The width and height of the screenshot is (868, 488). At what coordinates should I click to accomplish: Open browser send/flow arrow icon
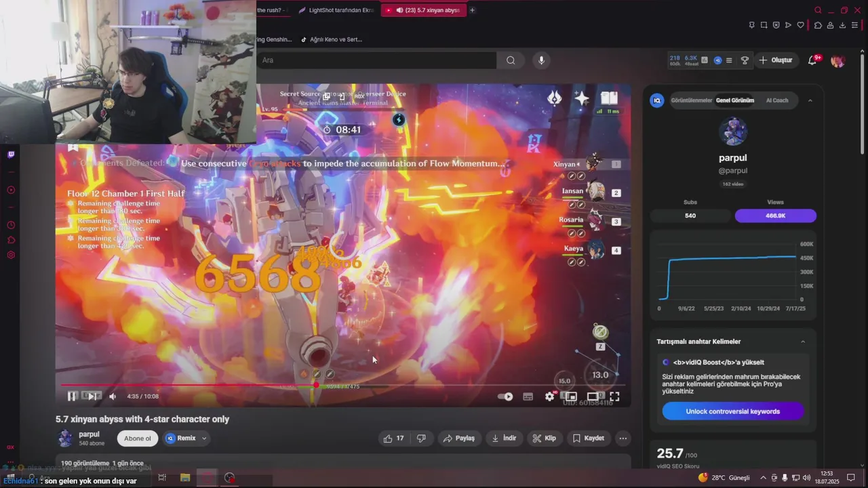coord(788,25)
